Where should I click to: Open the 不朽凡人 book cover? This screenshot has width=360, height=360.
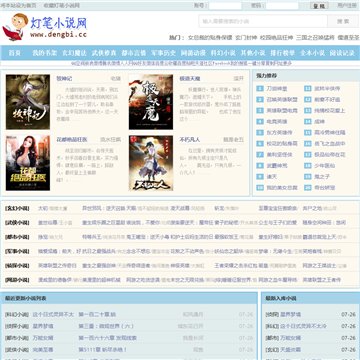[151, 163]
